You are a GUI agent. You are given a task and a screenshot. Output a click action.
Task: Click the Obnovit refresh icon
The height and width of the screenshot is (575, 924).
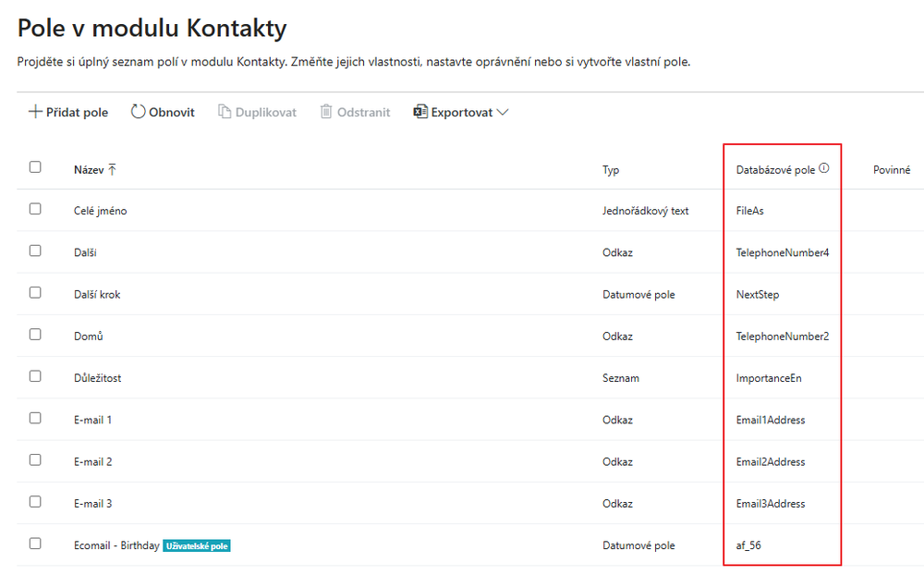pyautogui.click(x=138, y=112)
